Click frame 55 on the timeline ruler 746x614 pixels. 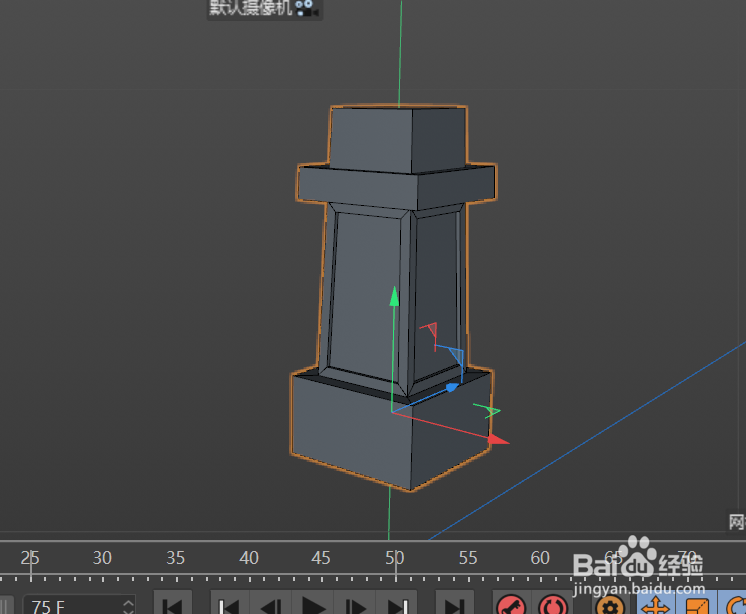(x=468, y=558)
